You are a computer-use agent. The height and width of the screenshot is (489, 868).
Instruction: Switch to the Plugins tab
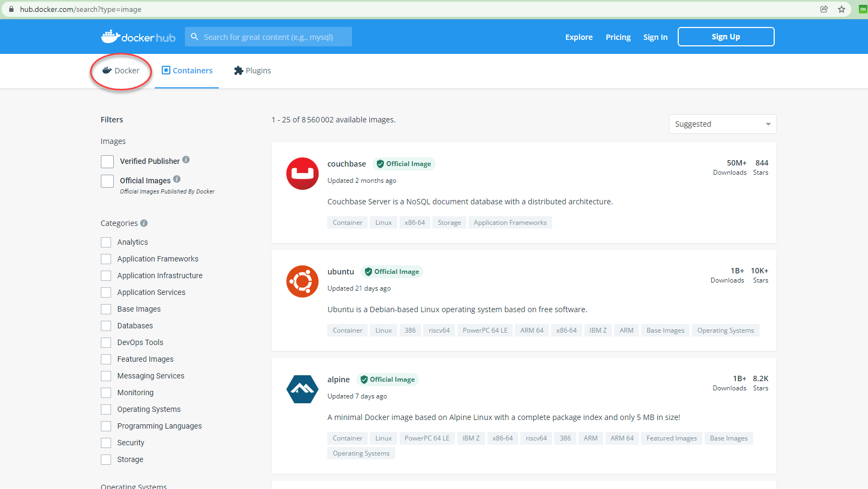(x=252, y=71)
